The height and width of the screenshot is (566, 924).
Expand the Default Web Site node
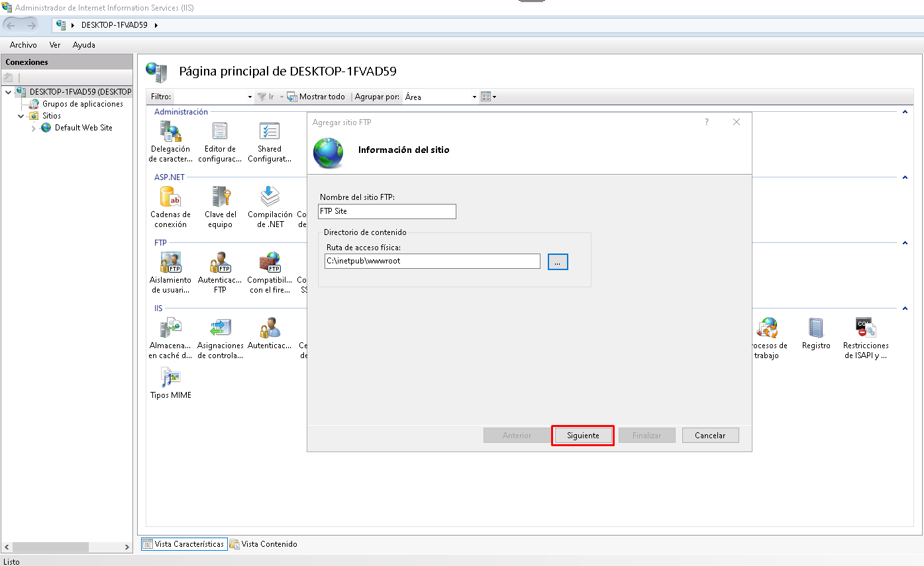34,128
